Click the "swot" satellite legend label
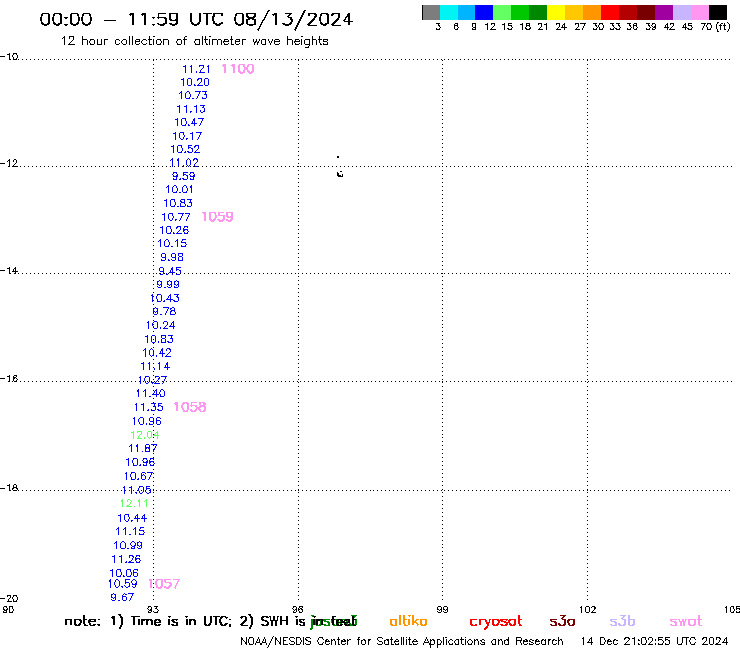The height and width of the screenshot is (650, 740). pyautogui.click(x=686, y=622)
